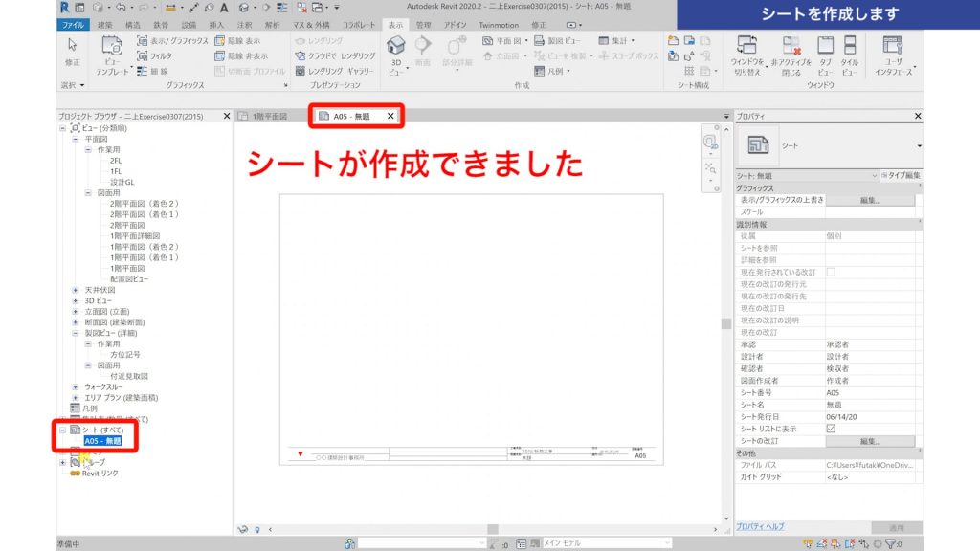Click the 製図ビュー icon in the 作成 panel
Image resolution: width=980 pixels, height=551 pixels.
542,42
